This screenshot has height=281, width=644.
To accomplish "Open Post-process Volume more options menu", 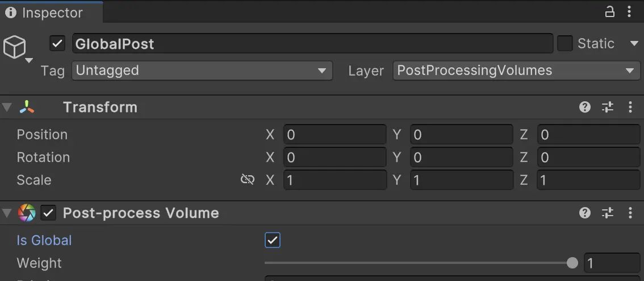I will click(630, 213).
